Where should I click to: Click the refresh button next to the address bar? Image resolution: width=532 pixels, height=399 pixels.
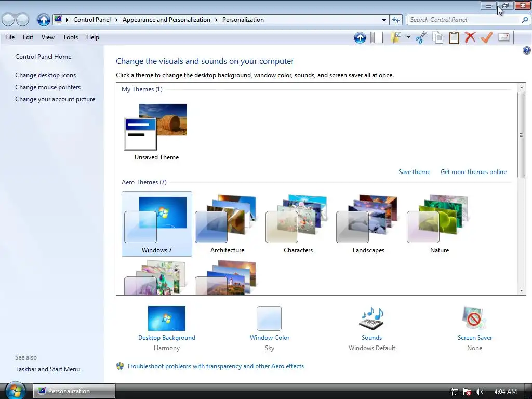[x=395, y=20]
